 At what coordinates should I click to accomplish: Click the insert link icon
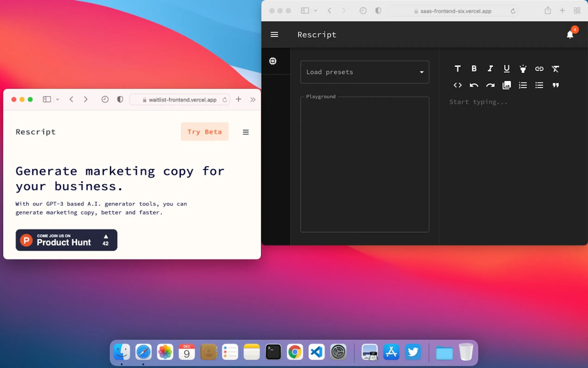[539, 69]
